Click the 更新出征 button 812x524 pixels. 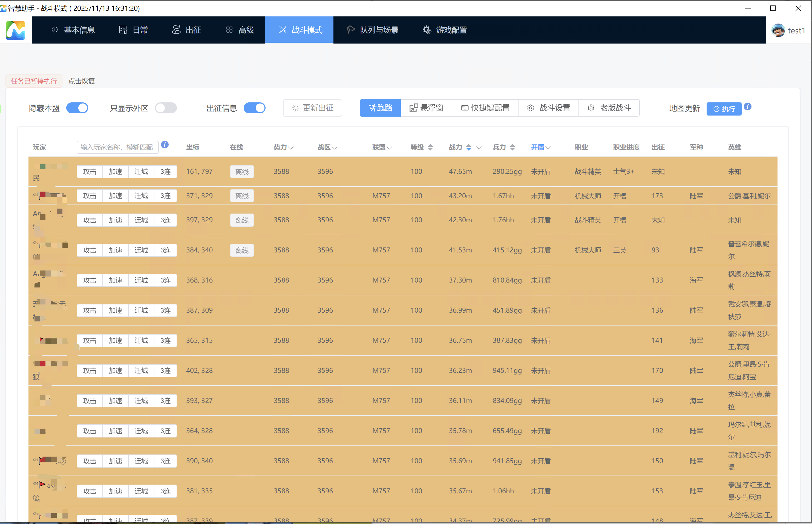coord(313,108)
